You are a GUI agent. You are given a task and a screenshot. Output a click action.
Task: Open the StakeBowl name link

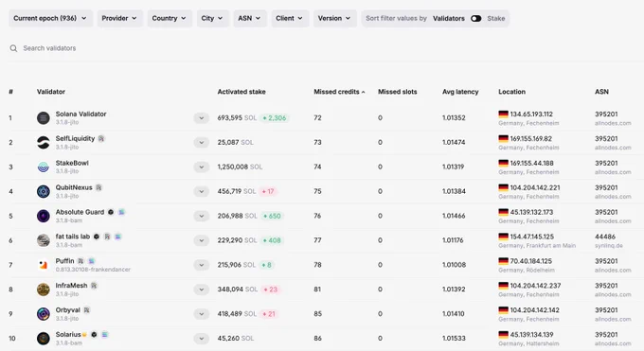click(x=72, y=163)
